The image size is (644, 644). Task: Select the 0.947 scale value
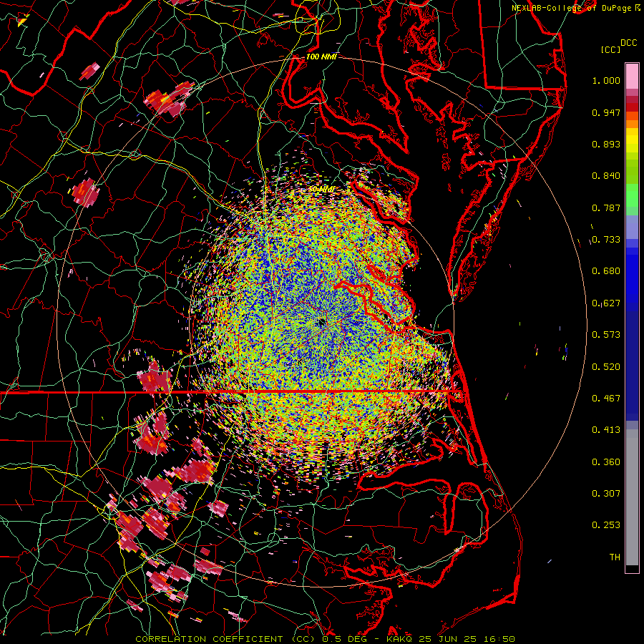coord(606,112)
